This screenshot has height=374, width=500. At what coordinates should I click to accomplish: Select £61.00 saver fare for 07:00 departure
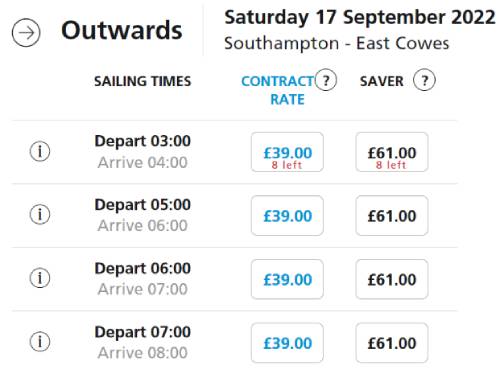point(392,343)
